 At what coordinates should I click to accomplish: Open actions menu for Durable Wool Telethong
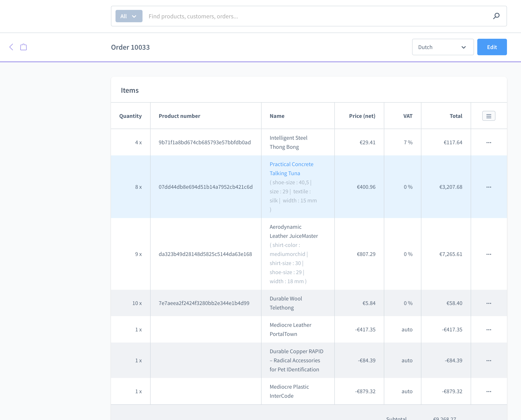[x=489, y=303]
